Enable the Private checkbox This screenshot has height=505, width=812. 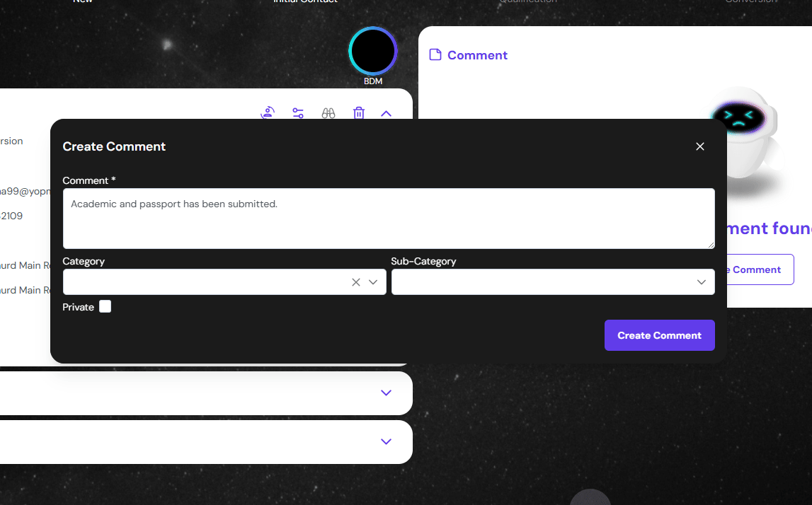click(x=105, y=306)
